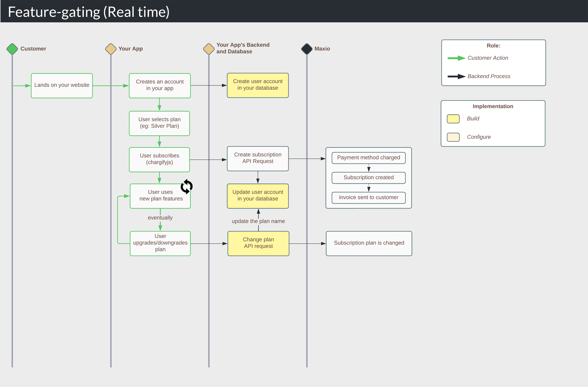The width and height of the screenshot is (588, 387).
Task: Click the 'invoice sent to customer' box
Action: point(369,198)
